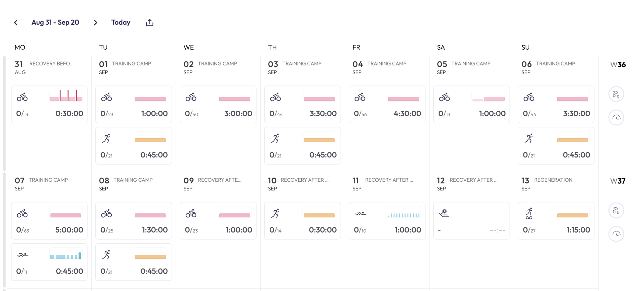The image size is (644, 291).
Task: Select Sep 04 4:30:00 cycling workout
Action: pos(387,104)
